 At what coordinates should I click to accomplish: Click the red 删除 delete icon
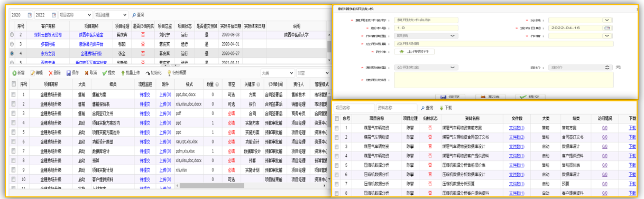[51, 73]
